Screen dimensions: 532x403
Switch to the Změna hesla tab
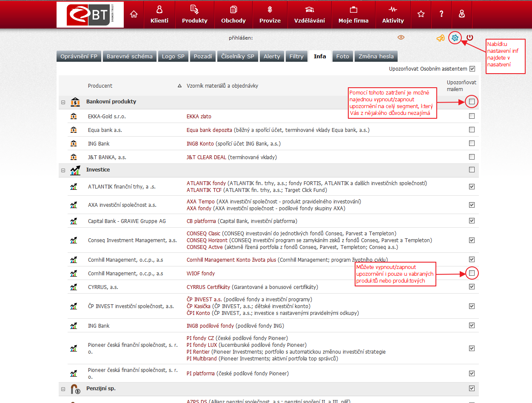pos(376,57)
